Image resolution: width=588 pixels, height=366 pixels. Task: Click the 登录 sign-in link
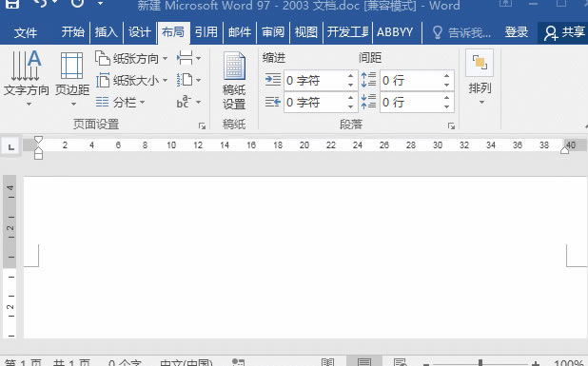pyautogui.click(x=517, y=32)
